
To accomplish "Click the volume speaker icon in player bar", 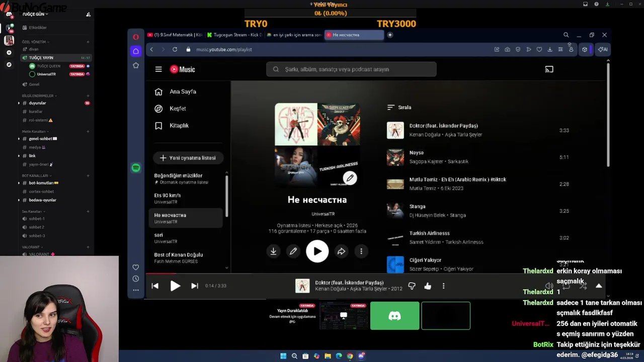I will [549, 286].
